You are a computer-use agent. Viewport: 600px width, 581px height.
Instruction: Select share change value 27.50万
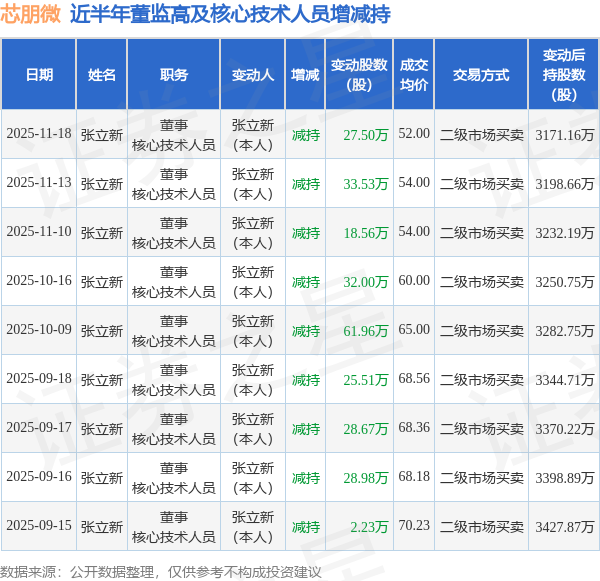pyautogui.click(x=365, y=135)
